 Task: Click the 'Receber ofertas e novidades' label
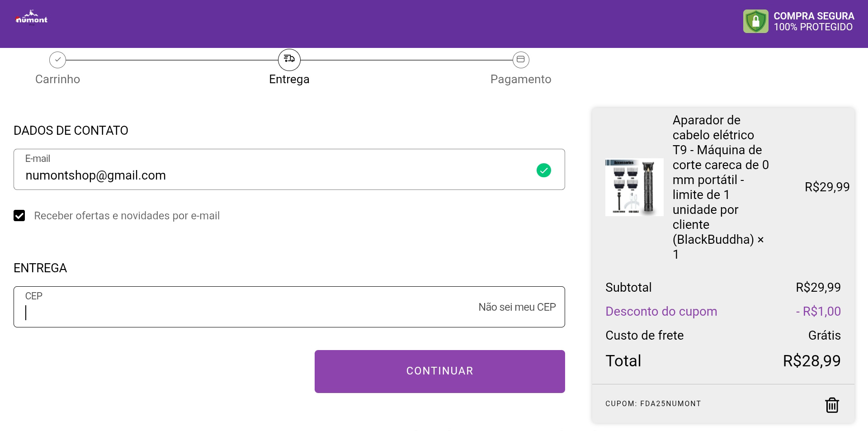click(127, 216)
